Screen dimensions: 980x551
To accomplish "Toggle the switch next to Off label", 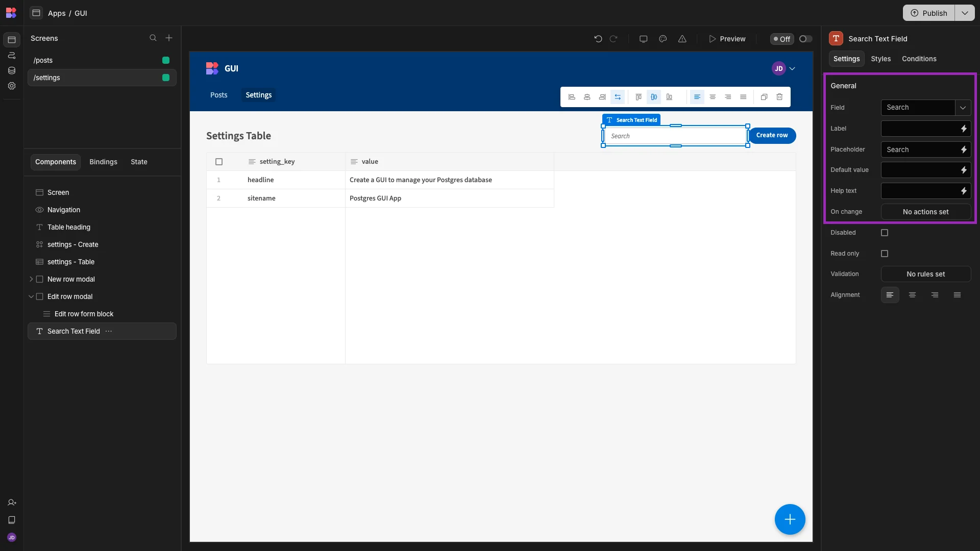I will coord(805,39).
